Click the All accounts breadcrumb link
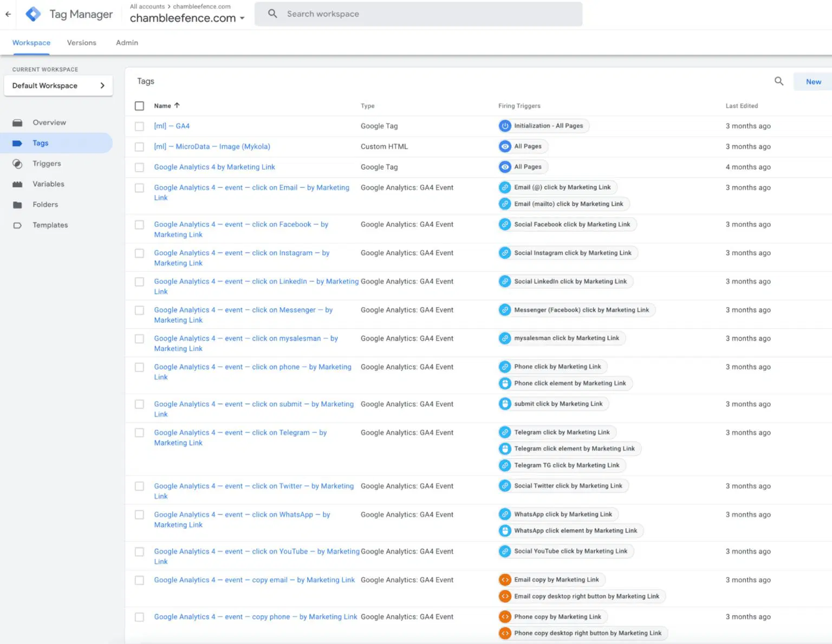 (147, 6)
